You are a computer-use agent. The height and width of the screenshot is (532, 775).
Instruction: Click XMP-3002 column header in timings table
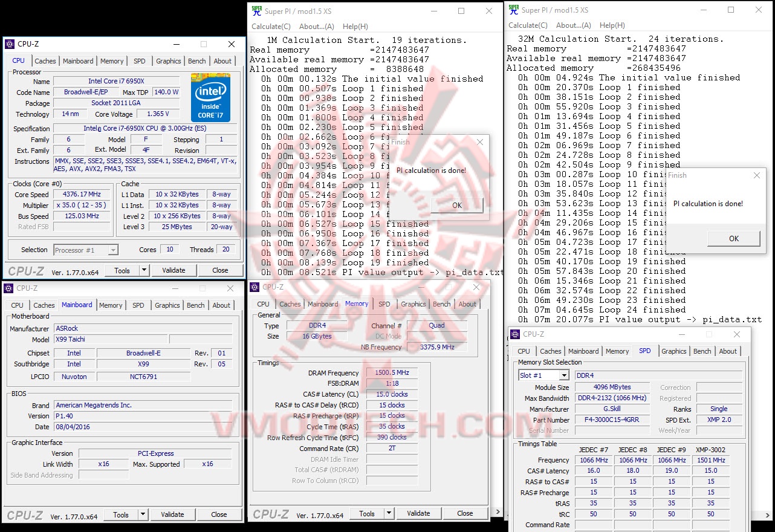click(x=711, y=450)
